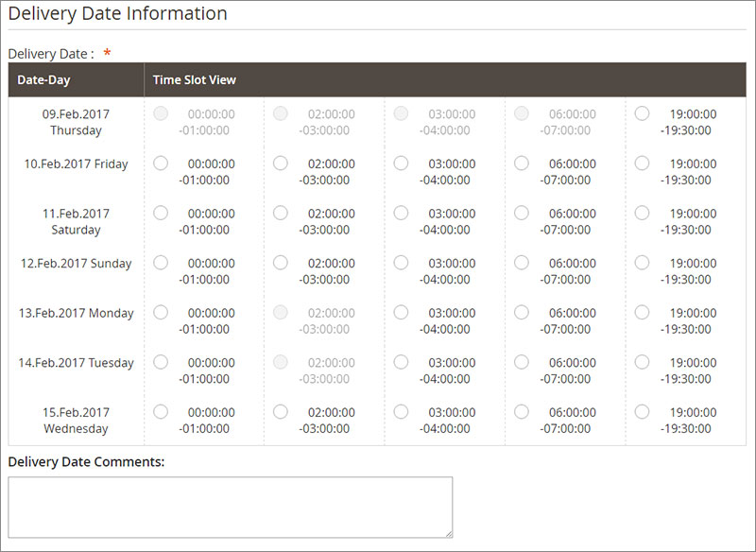The image size is (756, 552).
Task: Pick 03:00:00-04:00:00 slot for 11.Feb.2017 Saturday
Action: pos(401,213)
